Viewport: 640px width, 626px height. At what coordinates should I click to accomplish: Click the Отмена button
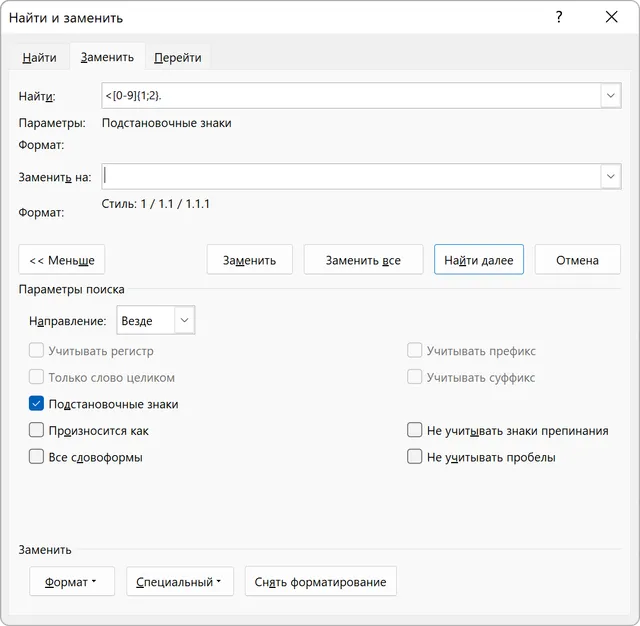coord(577,260)
